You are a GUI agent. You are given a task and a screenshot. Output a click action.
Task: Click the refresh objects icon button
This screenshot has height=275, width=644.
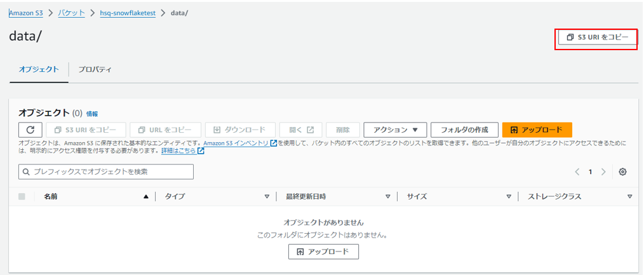[x=30, y=130]
